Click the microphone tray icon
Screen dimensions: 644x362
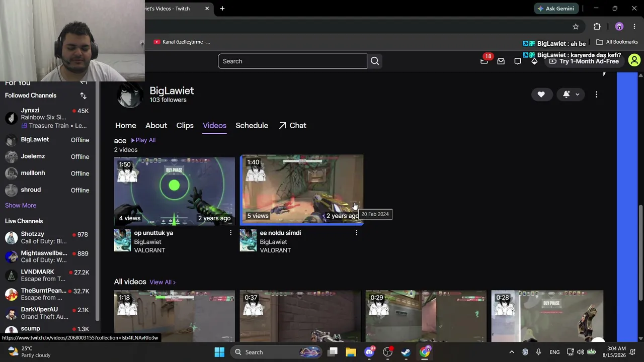[539, 352]
